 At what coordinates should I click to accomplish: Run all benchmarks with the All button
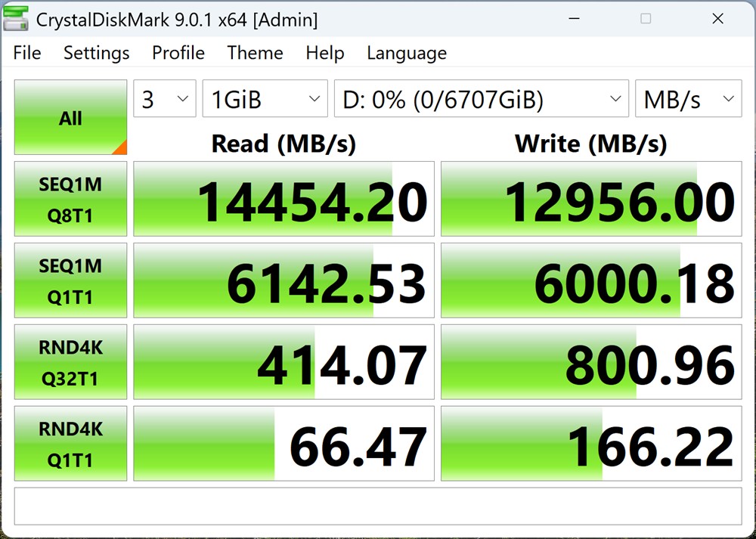click(x=70, y=118)
